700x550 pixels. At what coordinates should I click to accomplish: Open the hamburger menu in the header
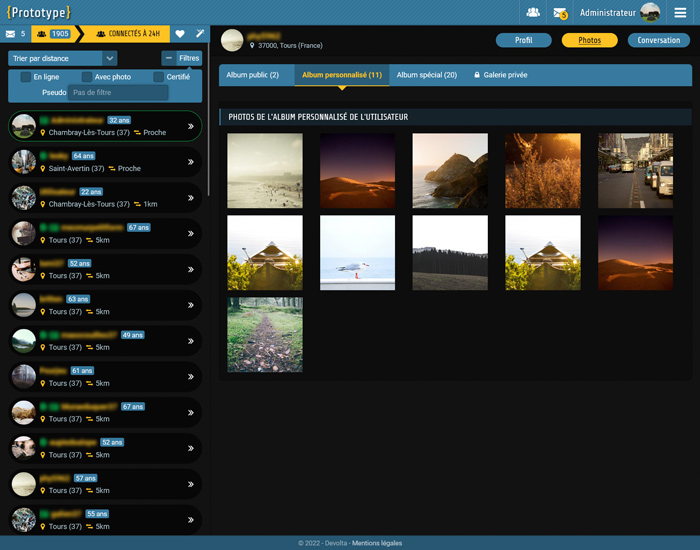pyautogui.click(x=680, y=13)
